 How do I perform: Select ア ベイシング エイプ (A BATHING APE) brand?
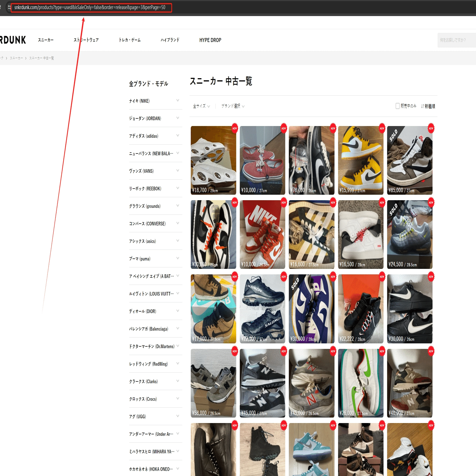pyautogui.click(x=155, y=276)
